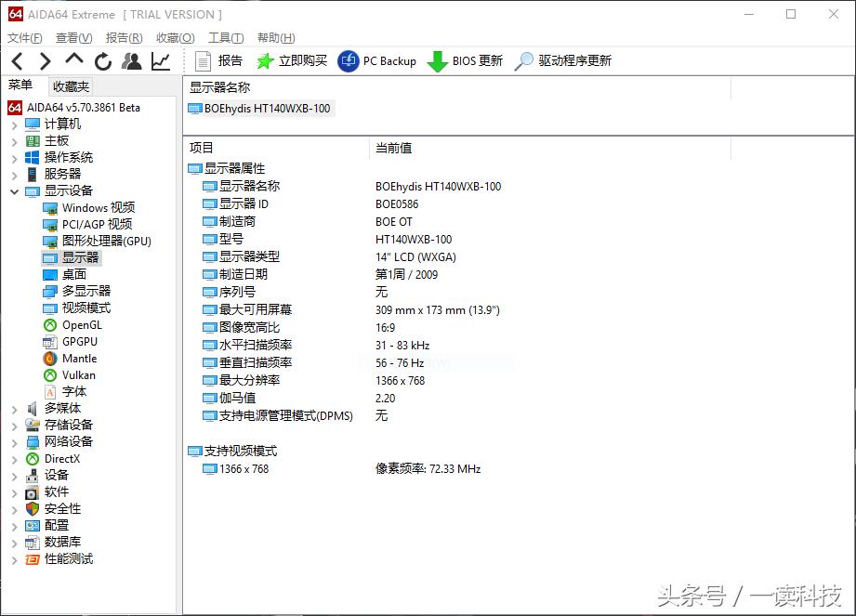Collapse the 显示设备 tree node

(17, 190)
